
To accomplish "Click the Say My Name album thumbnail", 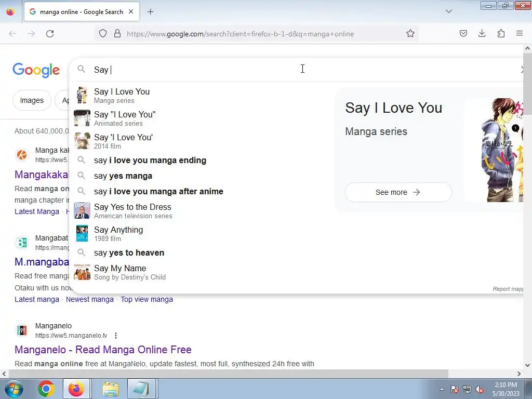I will click(x=82, y=272).
